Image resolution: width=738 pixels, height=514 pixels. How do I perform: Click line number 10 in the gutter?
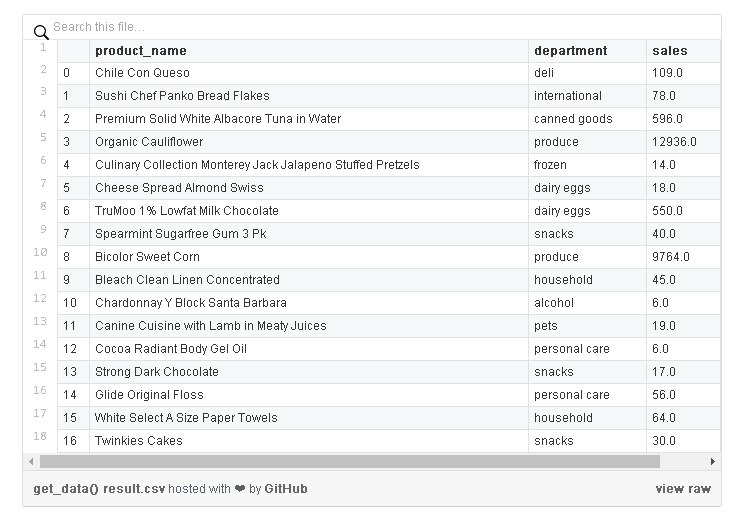[x=40, y=252]
